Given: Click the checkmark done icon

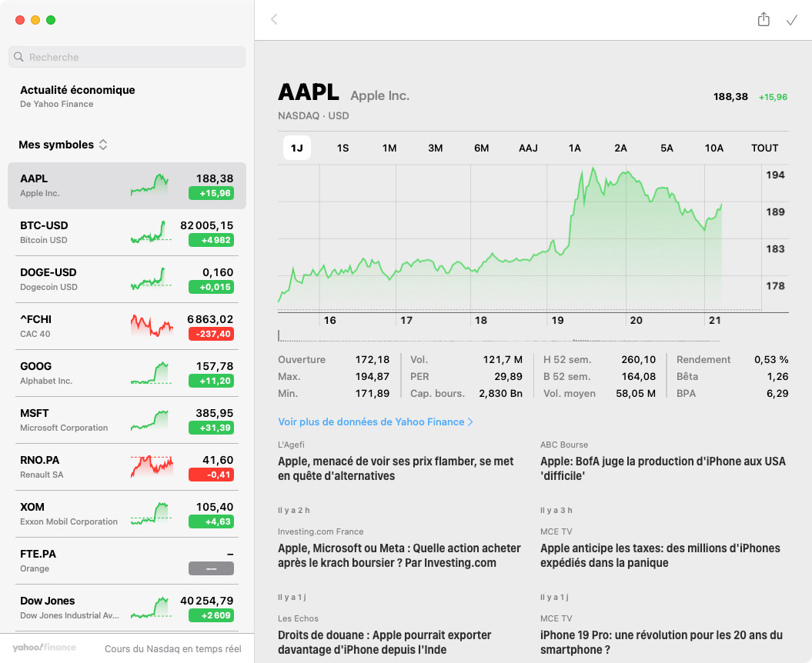Looking at the screenshot, I should 792,20.
